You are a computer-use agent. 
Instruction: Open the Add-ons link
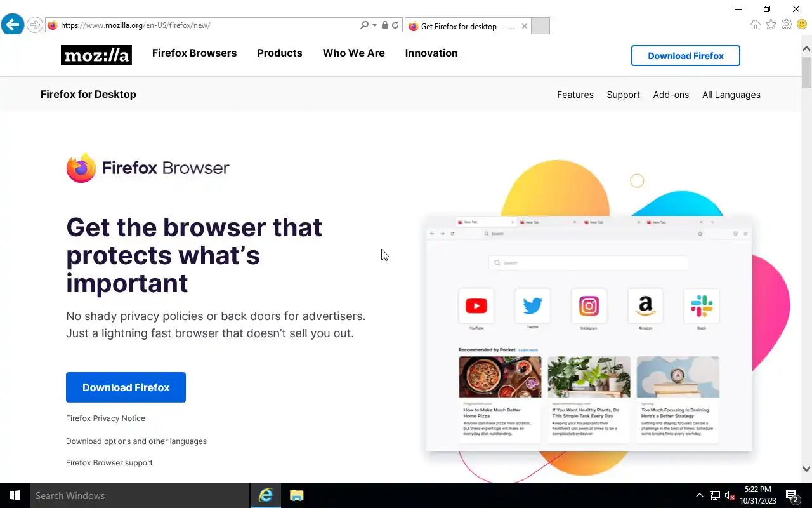point(671,95)
